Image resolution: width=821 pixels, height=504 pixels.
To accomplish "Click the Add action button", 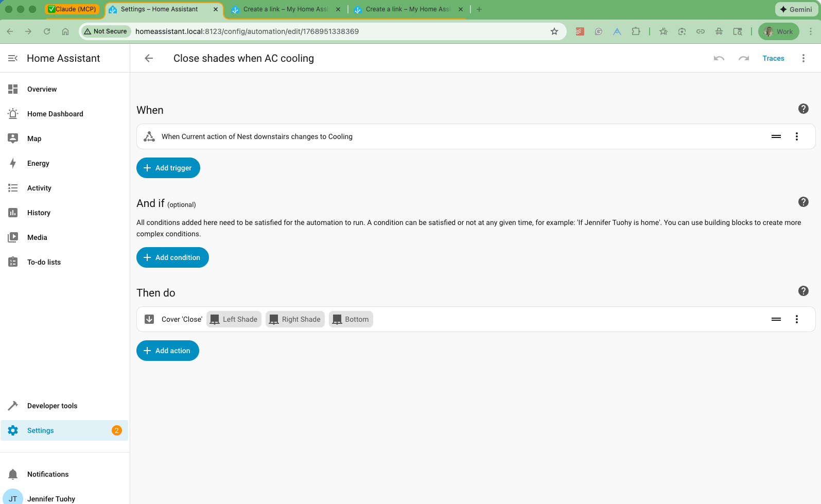I will 168,351.
